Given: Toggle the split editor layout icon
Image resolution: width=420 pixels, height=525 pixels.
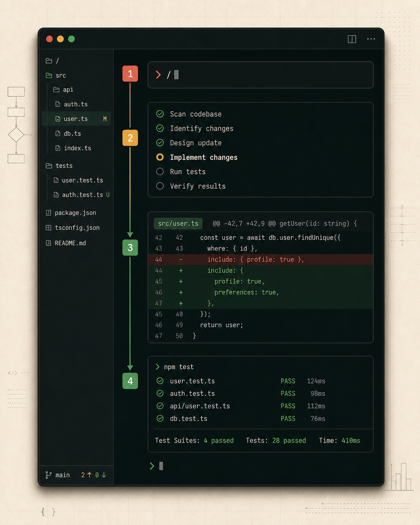Looking at the screenshot, I should 352,39.
